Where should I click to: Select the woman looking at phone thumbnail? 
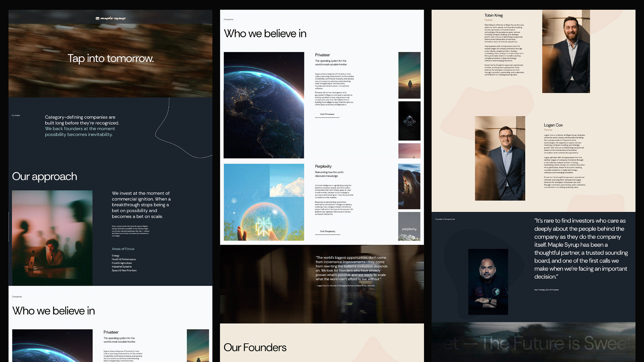coord(409,186)
